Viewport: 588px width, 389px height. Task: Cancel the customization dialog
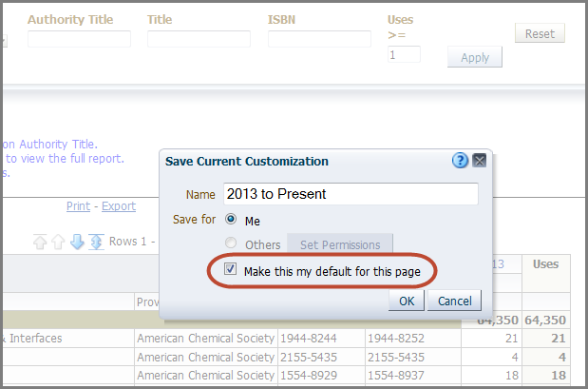(x=454, y=301)
